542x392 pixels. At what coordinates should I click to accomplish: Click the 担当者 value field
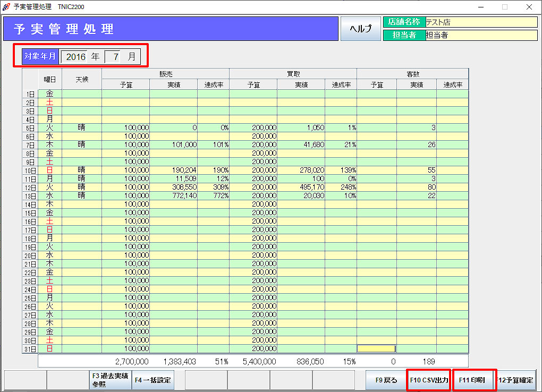click(x=481, y=35)
